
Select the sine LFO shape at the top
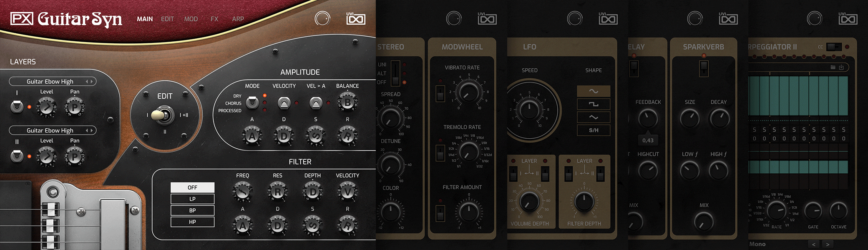tap(594, 91)
